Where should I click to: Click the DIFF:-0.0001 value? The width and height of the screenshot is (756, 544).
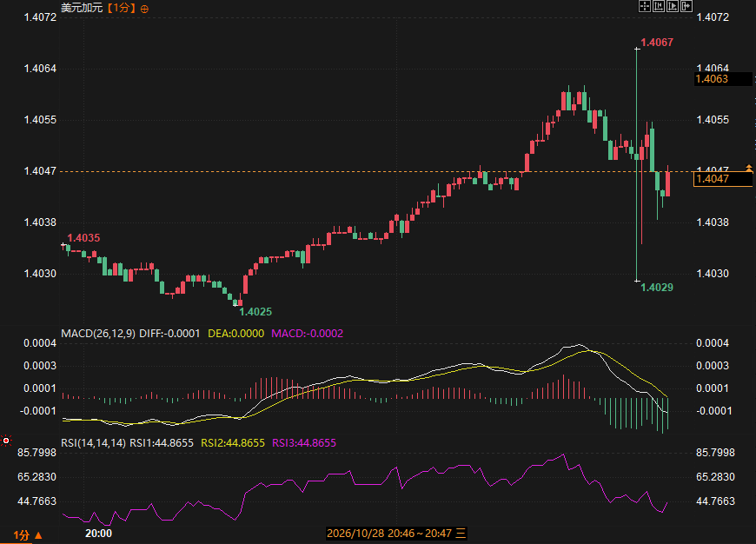coord(169,333)
